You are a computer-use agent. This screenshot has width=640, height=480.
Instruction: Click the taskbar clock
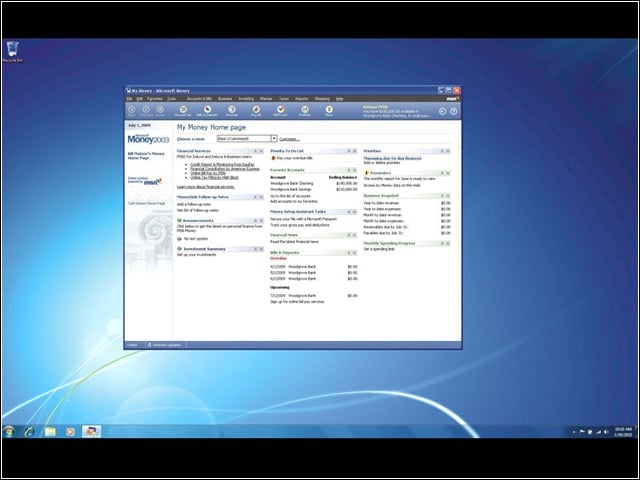[x=623, y=432]
